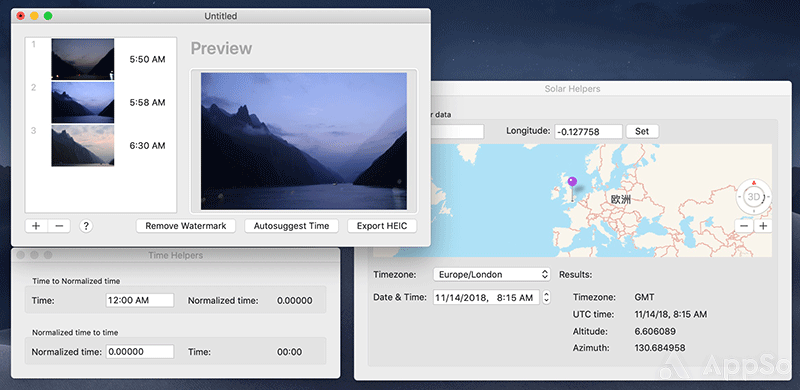This screenshot has width=800, height=390.
Task: Select the 6:30 AM image row
Action: 101,146
